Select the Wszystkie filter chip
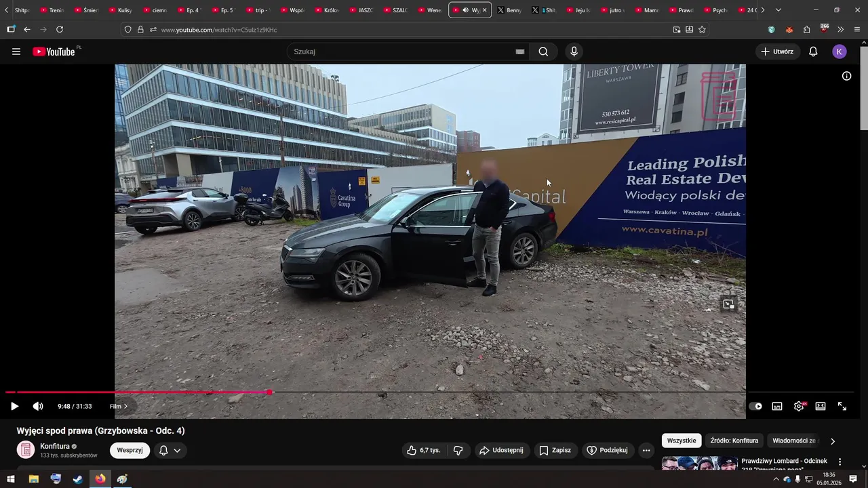868x488 pixels. point(682,441)
